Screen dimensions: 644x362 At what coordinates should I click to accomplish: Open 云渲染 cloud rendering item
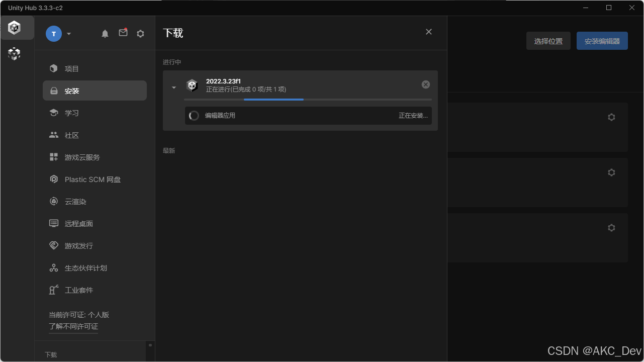[95, 201]
